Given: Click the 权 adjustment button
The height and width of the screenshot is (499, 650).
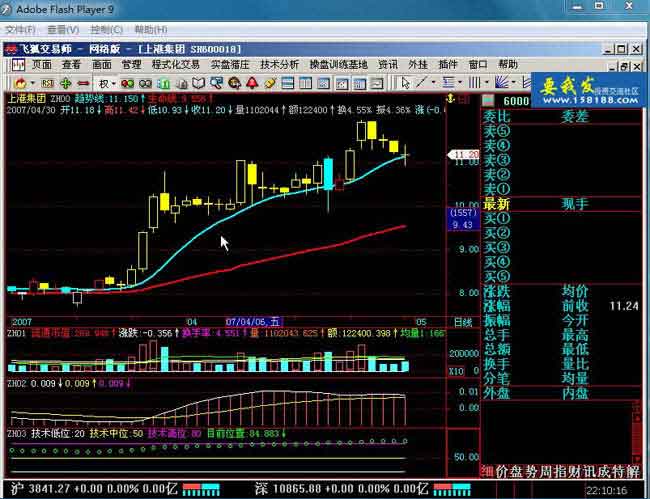Looking at the screenshot, I should point(104,83).
